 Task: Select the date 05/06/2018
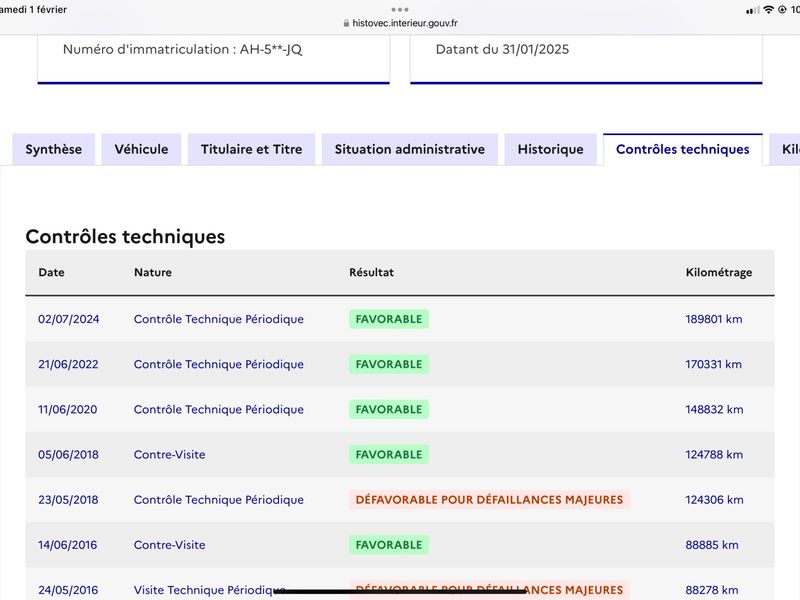68,455
